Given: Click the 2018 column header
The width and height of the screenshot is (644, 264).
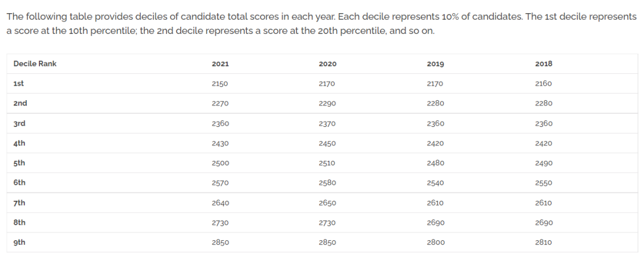Looking at the screenshot, I should pos(544,64).
